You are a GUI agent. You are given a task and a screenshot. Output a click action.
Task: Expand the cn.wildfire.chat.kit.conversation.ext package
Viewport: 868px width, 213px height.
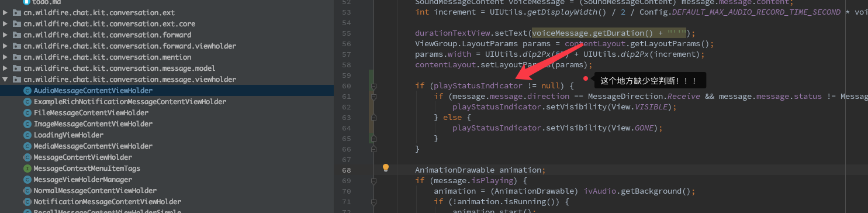5,13
